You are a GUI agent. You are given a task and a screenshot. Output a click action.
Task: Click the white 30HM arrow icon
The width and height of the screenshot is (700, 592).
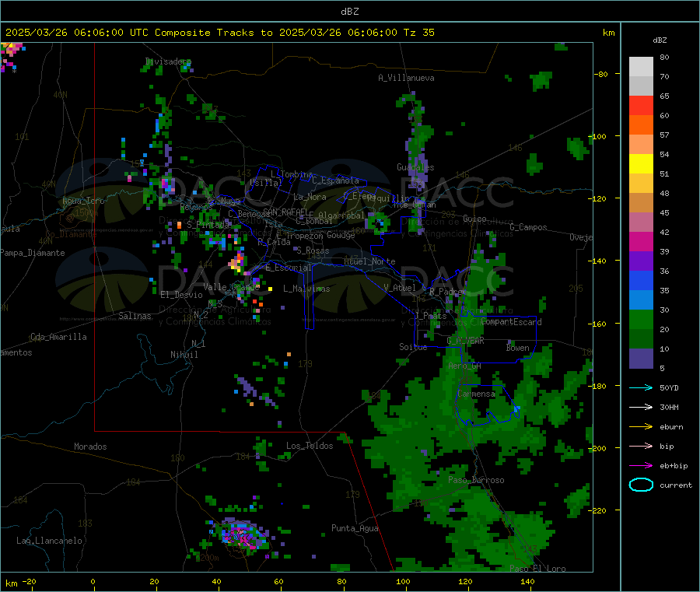[641, 407]
